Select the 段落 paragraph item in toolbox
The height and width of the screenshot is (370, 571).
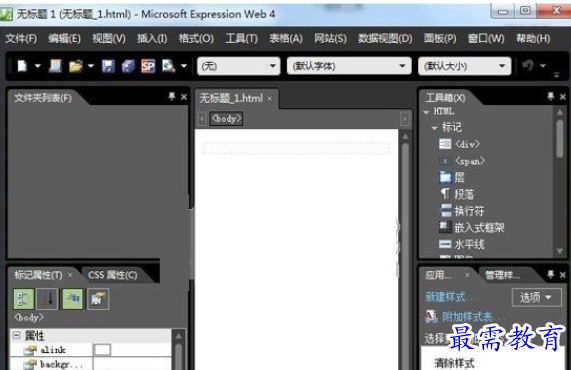[457, 194]
